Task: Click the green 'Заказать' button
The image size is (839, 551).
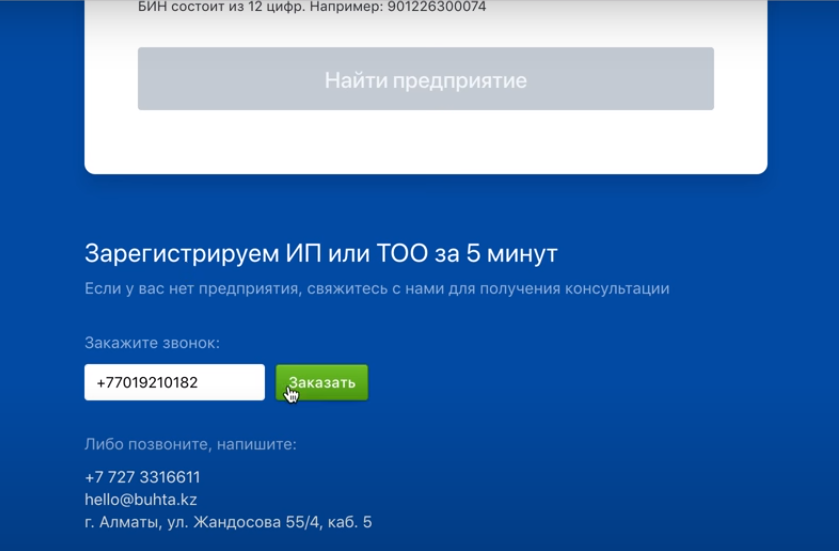Action: [x=322, y=382]
